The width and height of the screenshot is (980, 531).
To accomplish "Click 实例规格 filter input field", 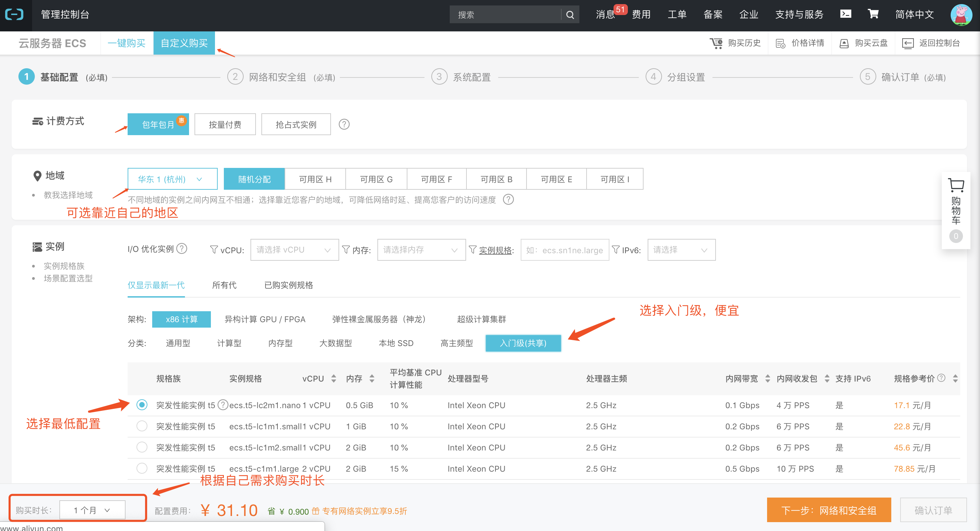I will point(565,249).
